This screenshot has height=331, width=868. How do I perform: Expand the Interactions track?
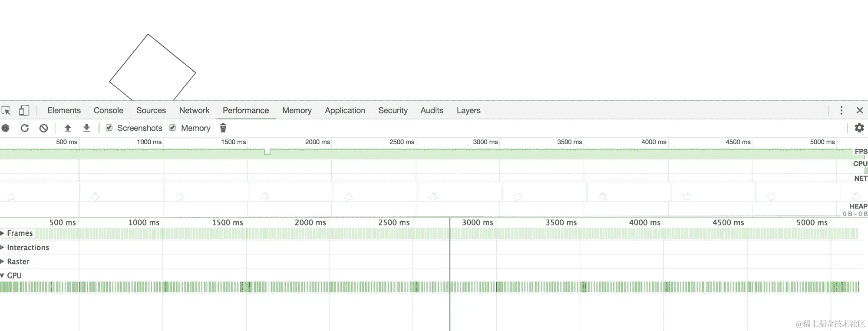2,248
